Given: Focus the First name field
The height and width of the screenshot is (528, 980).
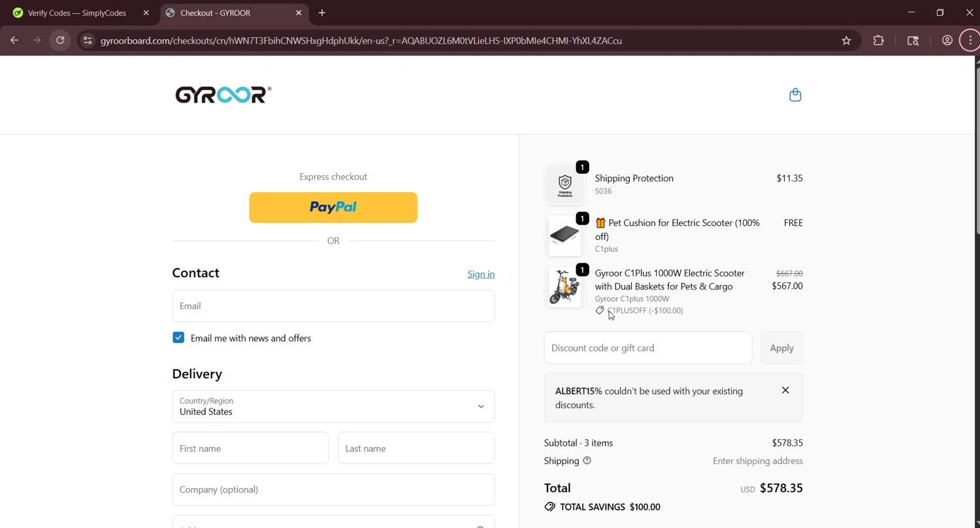Looking at the screenshot, I should coord(250,448).
